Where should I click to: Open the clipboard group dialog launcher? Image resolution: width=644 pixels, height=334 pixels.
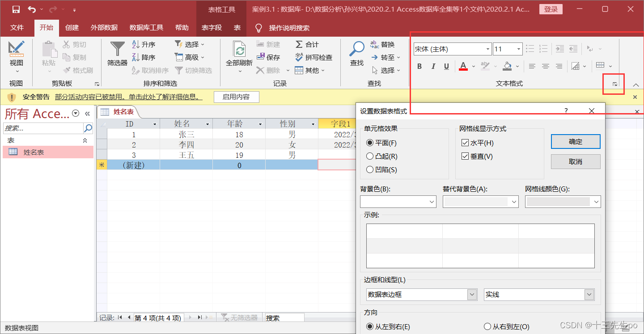(97, 84)
